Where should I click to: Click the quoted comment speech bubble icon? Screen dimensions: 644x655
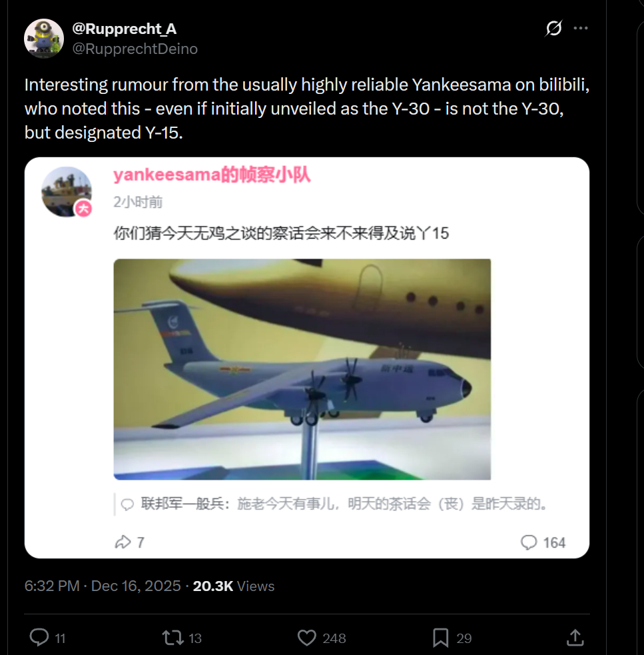point(127,504)
